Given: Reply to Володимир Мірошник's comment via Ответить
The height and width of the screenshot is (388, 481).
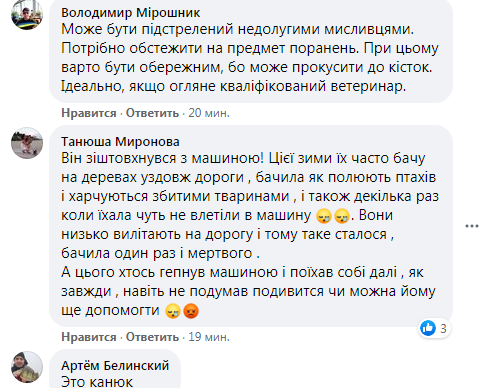Looking at the screenshot, I should point(152,113).
